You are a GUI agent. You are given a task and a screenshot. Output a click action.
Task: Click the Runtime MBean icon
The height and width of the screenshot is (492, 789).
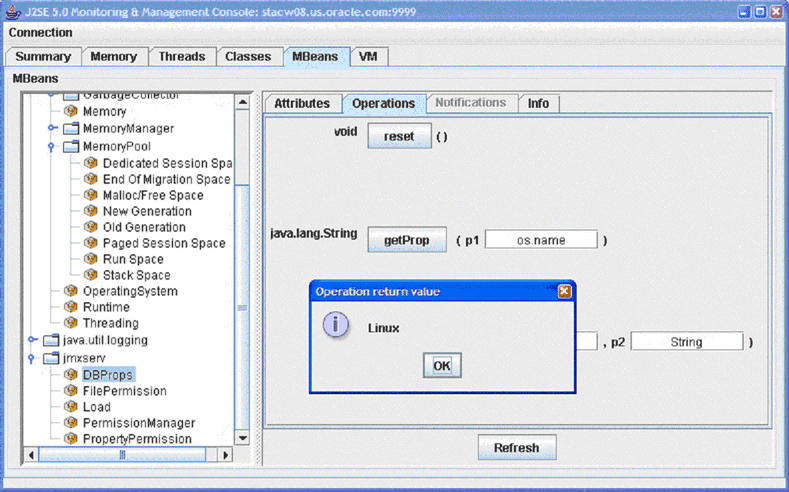pos(71,307)
